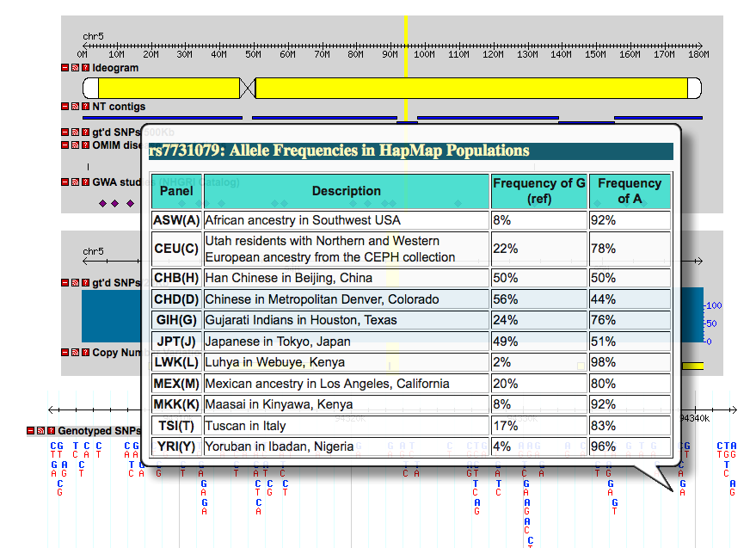Share the GWA studies track
Screen dimensions: 756x548
click(x=75, y=182)
